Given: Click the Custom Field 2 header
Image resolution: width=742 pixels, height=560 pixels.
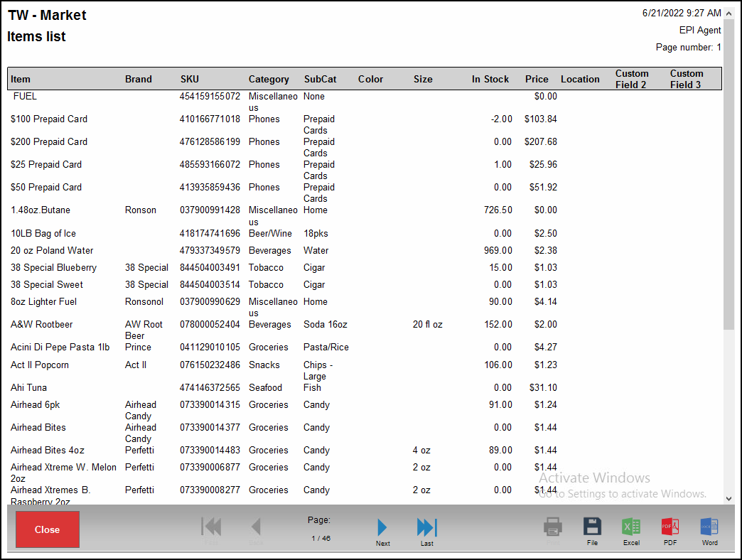Looking at the screenshot, I should click(632, 79).
